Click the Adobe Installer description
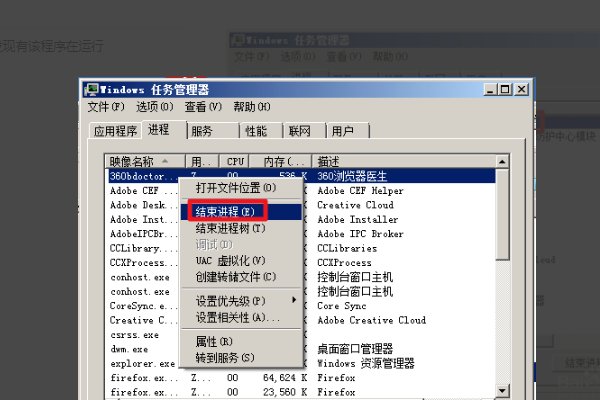Screen dimensions: 600x400 coord(357,219)
